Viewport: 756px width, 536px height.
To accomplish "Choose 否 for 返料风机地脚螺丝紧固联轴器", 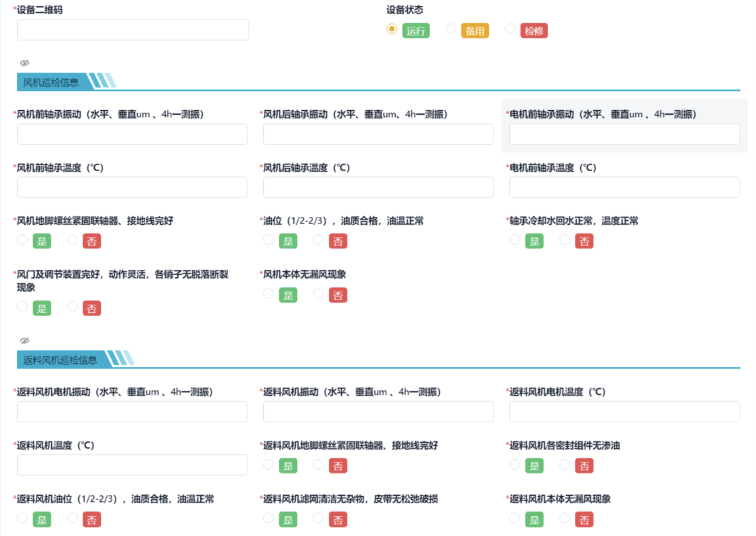I will click(318, 464).
